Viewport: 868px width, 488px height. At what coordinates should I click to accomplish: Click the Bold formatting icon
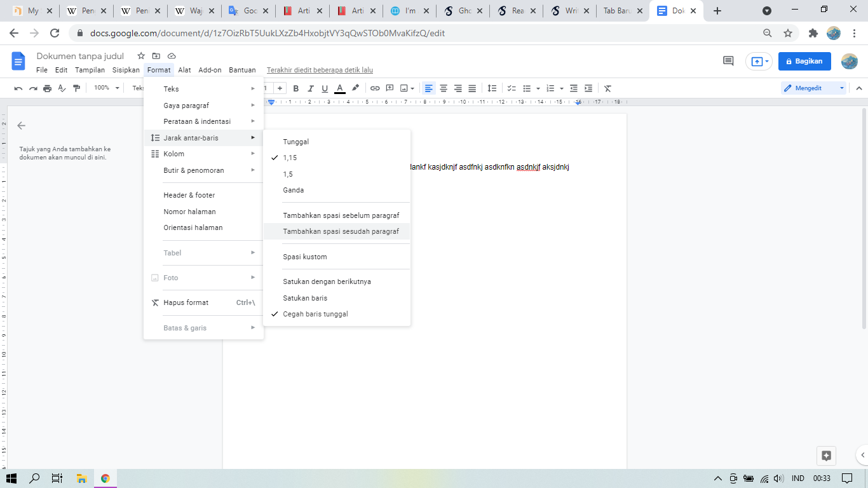[x=295, y=88]
